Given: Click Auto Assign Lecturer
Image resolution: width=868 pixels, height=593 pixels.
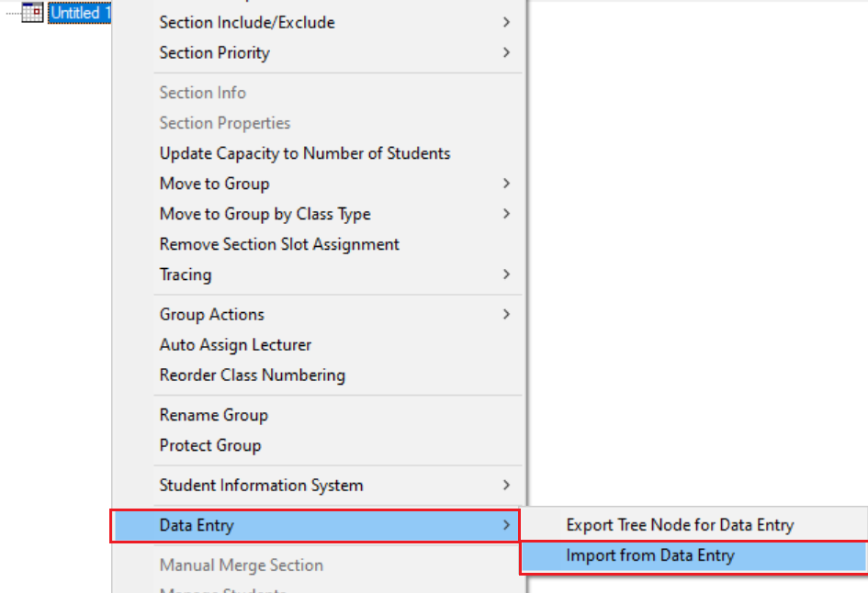Looking at the screenshot, I should [235, 345].
